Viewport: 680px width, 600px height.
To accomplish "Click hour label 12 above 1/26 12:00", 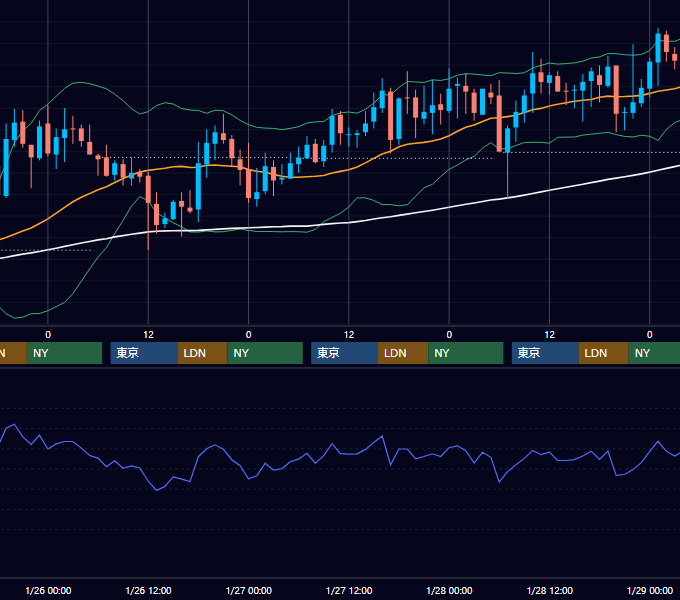I will coord(148,335).
